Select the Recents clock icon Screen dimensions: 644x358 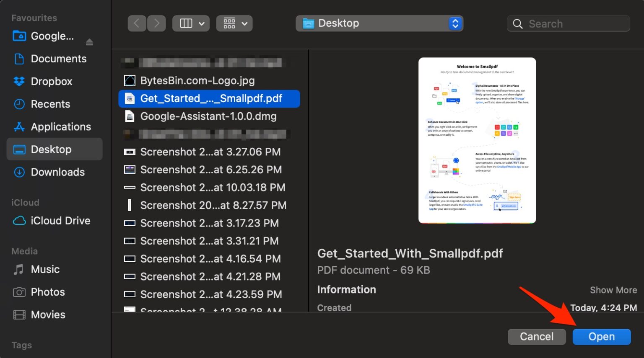[x=19, y=104]
